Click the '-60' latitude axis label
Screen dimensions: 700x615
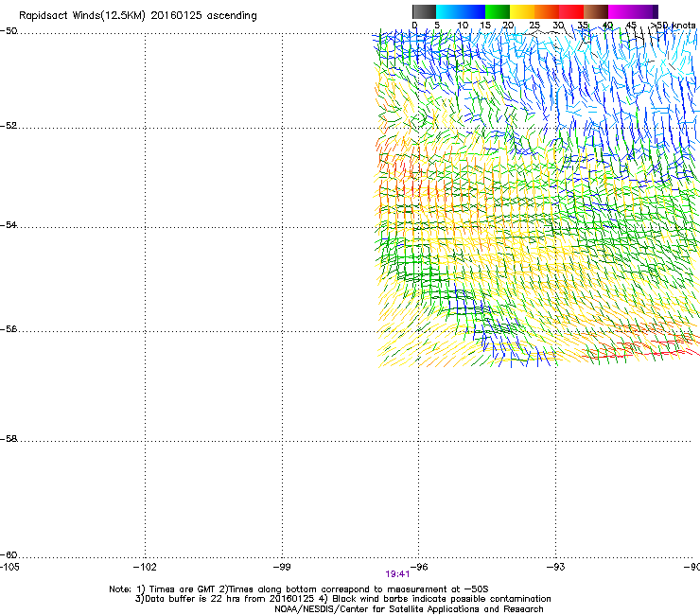[x=9, y=555]
